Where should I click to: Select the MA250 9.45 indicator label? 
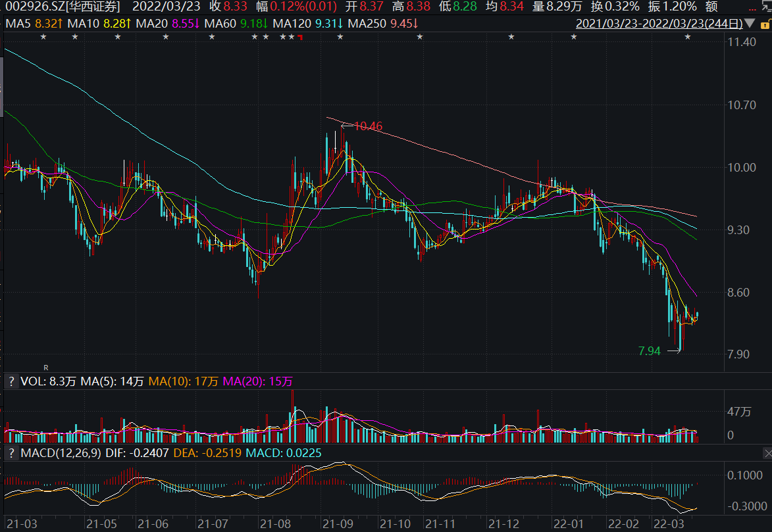(383, 23)
